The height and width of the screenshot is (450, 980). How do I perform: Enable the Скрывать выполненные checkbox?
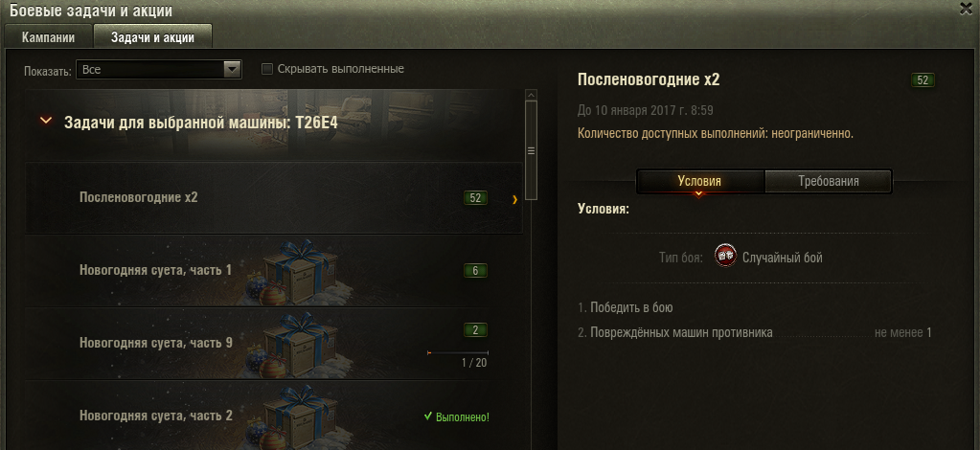(267, 69)
